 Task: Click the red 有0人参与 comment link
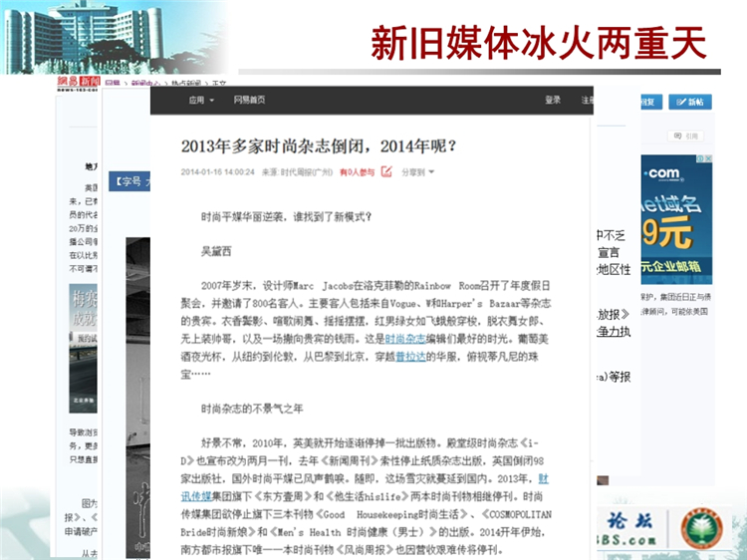pyautogui.click(x=357, y=172)
